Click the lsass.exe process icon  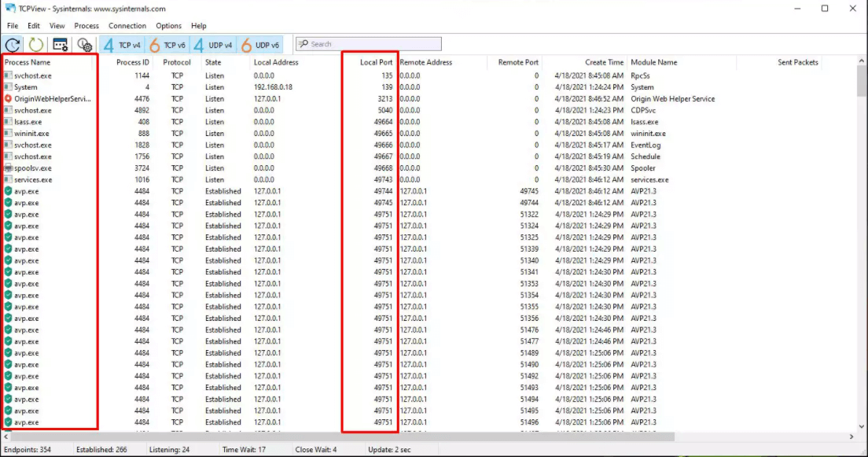point(9,122)
